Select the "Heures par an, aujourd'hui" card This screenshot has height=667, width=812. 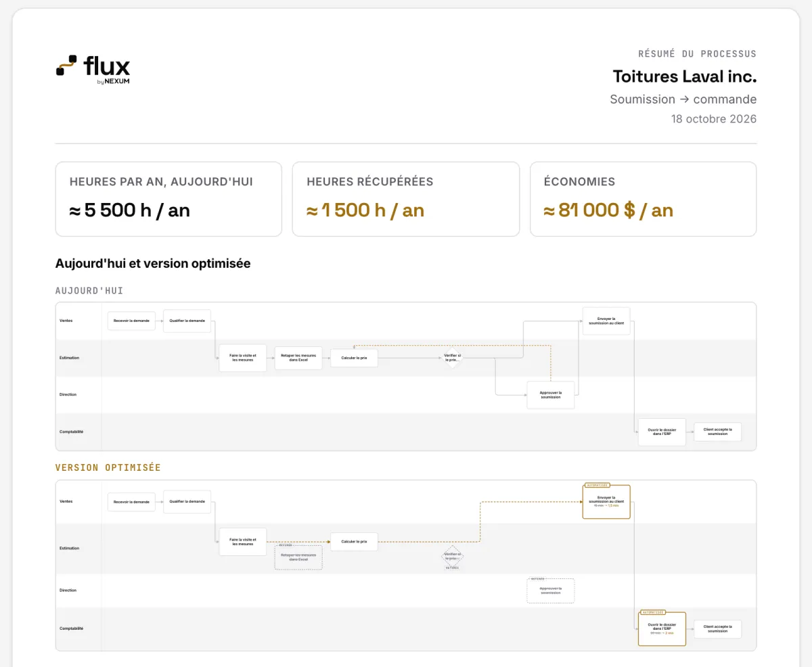pyautogui.click(x=168, y=199)
